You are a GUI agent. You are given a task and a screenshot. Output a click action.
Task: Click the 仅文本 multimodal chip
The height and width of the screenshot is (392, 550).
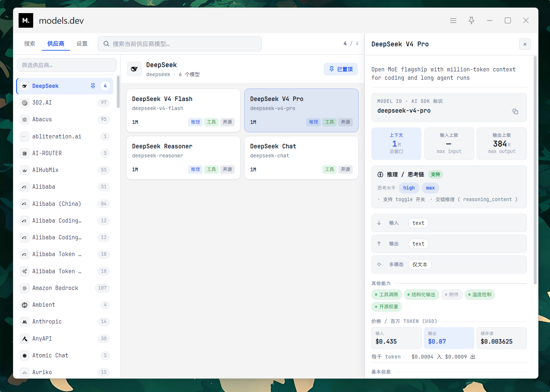coord(420,264)
